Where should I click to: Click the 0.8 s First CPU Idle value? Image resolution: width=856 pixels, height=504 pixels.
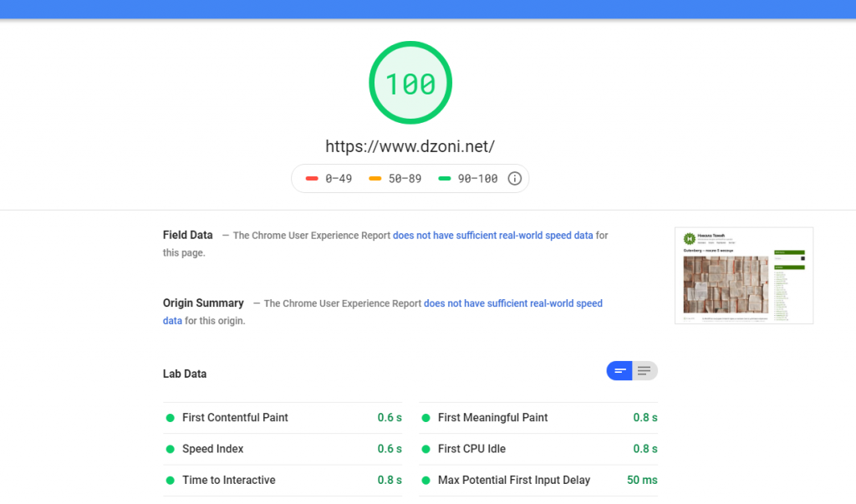pyautogui.click(x=645, y=449)
